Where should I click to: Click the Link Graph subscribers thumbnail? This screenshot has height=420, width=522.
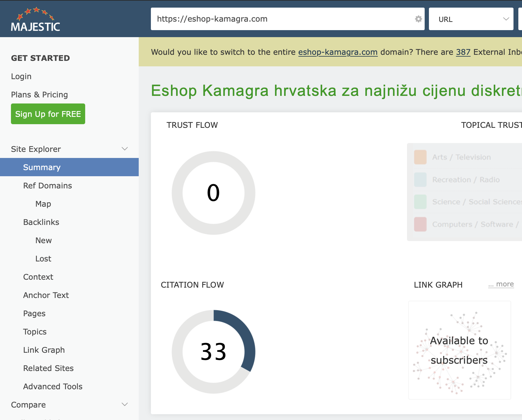459,350
